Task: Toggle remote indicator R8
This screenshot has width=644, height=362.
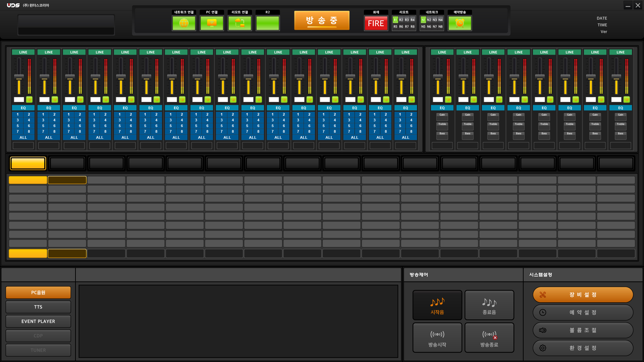Action: [x=413, y=26]
